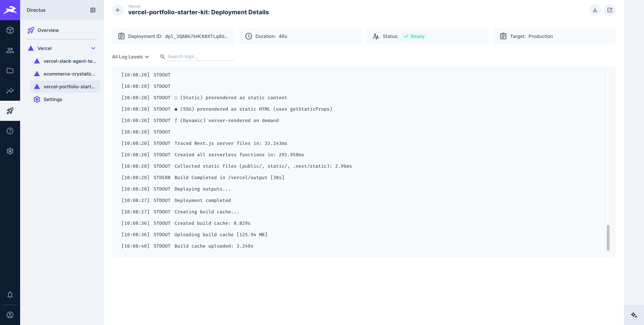This screenshot has height=325, width=644.
Task: Open the User Directory module
Action: click(x=10, y=51)
